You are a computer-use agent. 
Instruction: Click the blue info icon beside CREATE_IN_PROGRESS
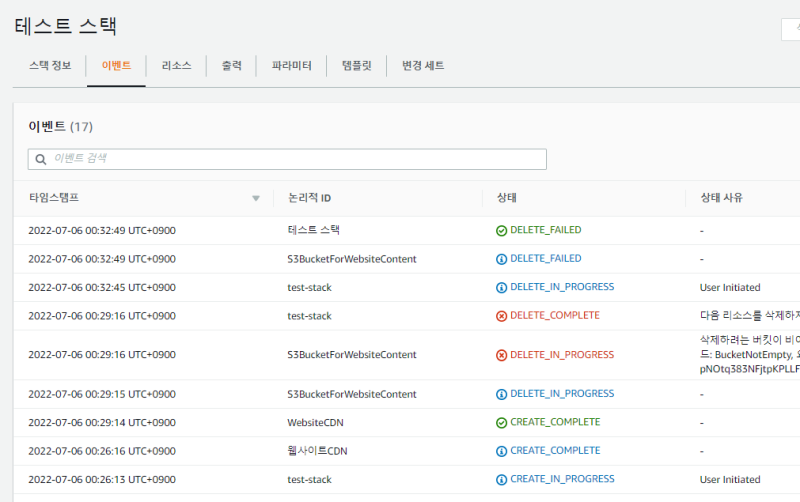coord(501,479)
